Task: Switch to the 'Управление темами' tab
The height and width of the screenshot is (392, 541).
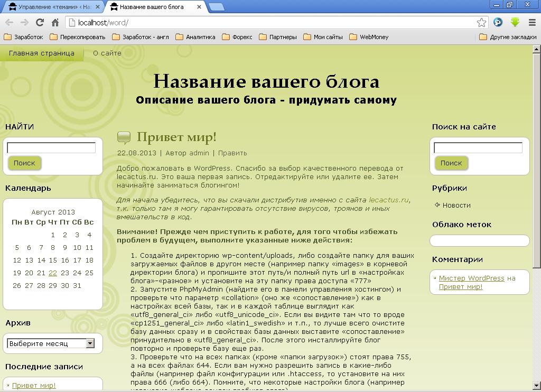Action: click(52, 7)
